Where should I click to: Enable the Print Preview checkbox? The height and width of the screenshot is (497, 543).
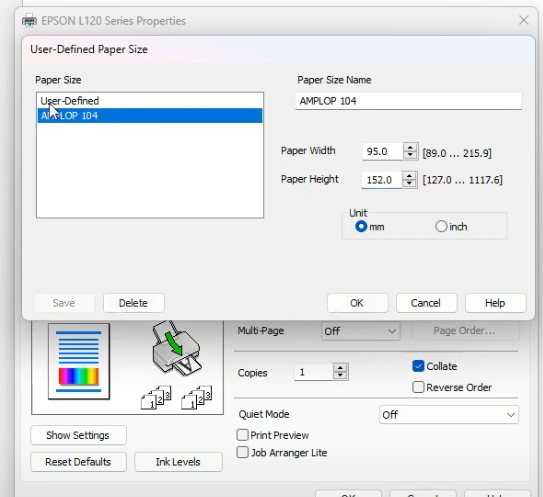pos(242,435)
